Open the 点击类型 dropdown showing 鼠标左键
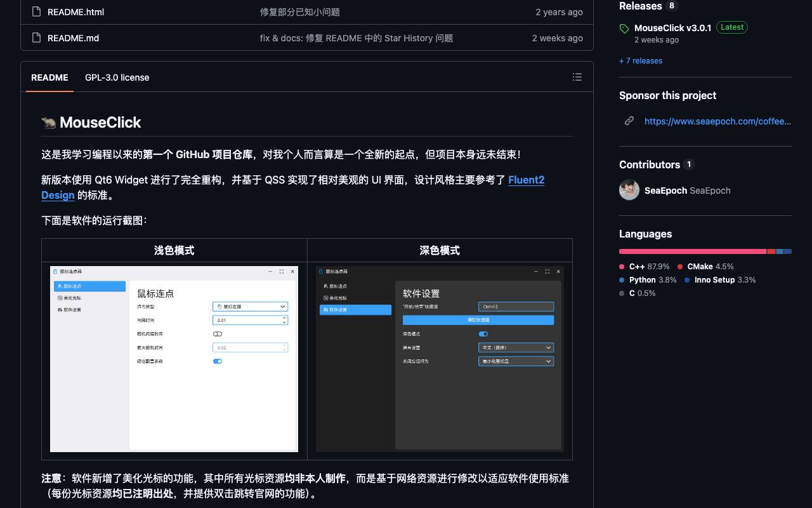Image resolution: width=812 pixels, height=508 pixels. click(x=250, y=307)
